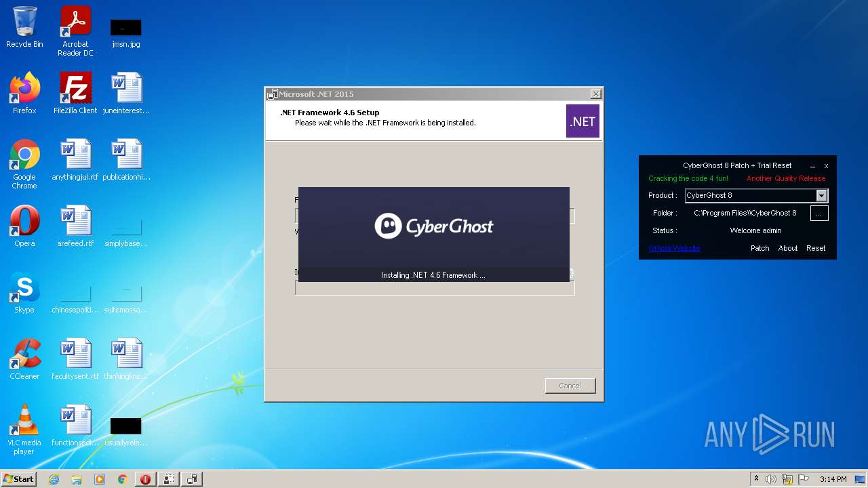Open the Official Website link

(x=674, y=248)
